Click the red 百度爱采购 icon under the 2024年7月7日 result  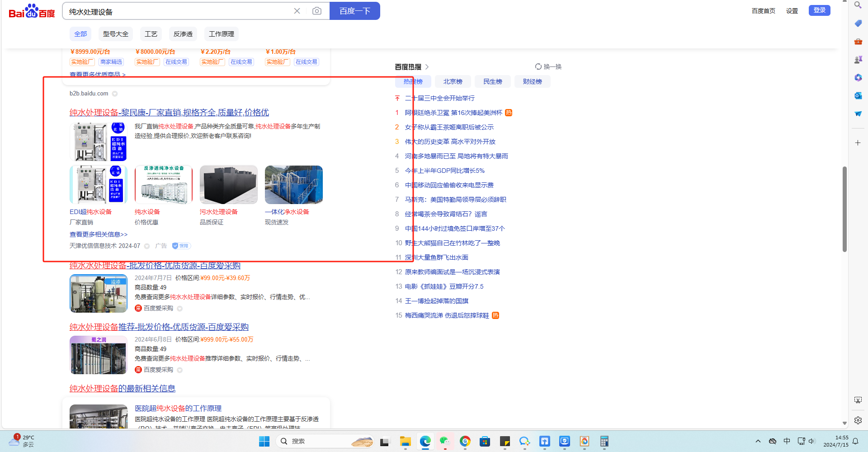(138, 308)
